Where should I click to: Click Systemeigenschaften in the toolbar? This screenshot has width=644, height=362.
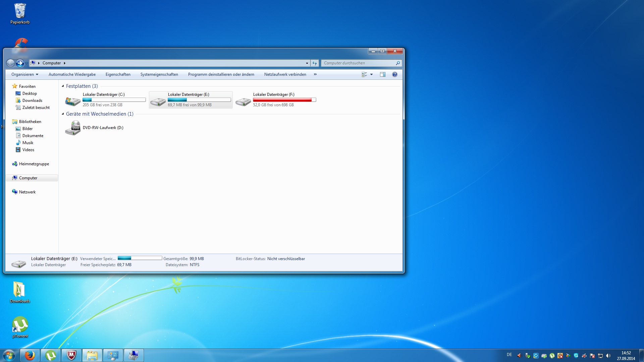(159, 74)
